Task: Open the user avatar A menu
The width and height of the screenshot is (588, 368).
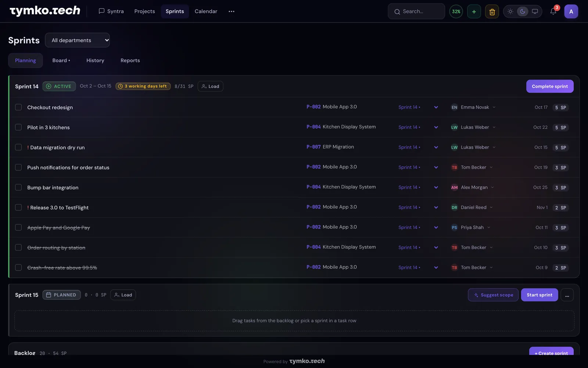Action: (x=571, y=11)
